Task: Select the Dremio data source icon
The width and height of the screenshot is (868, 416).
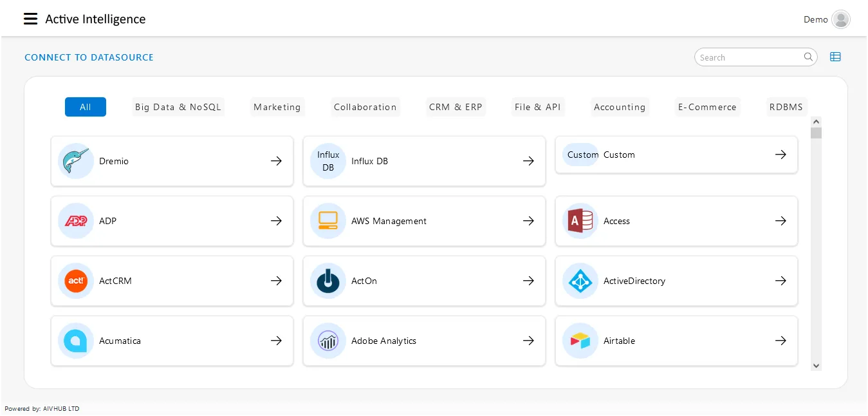Action: (x=76, y=161)
